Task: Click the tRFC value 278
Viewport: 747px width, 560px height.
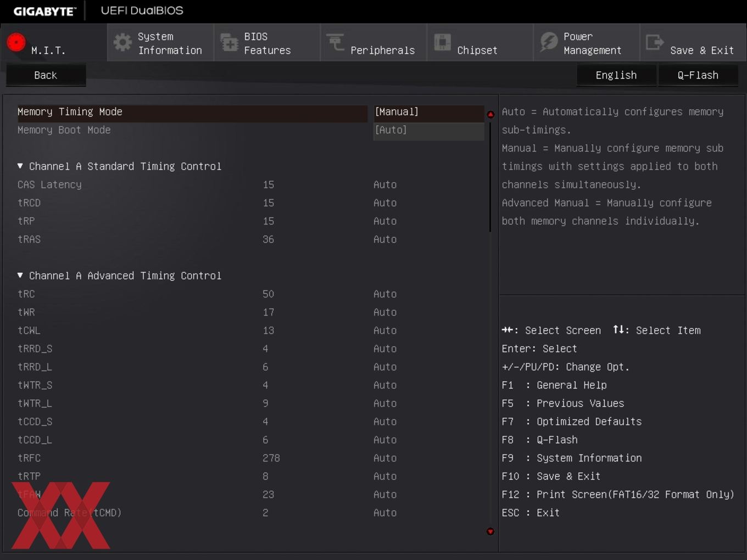Action: 271,458
